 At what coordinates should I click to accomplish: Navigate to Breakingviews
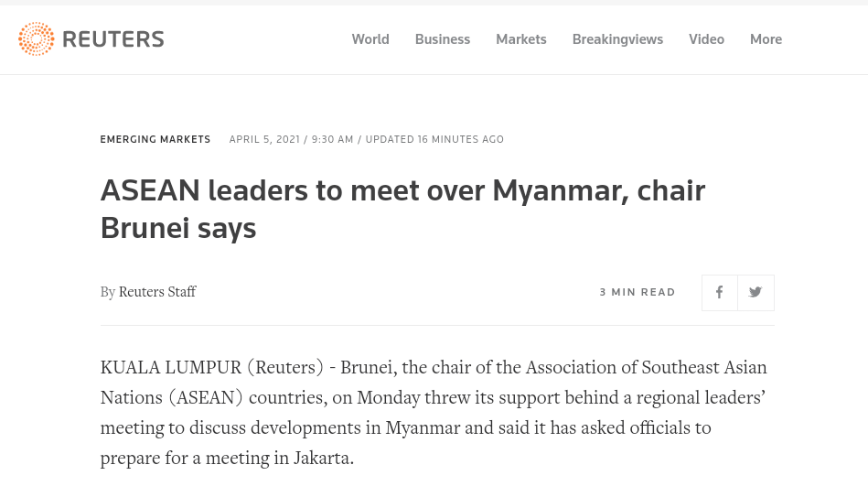coord(618,39)
